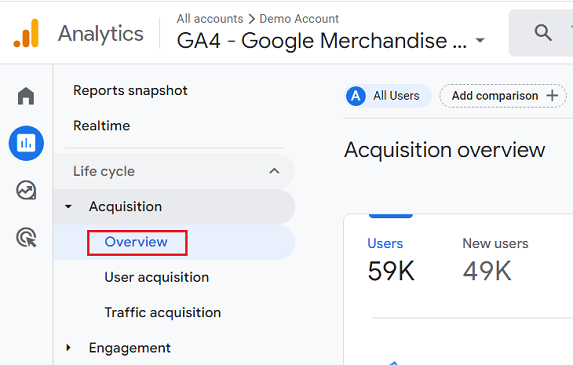Click the search input field
This screenshot has height=365, width=573.
click(541, 33)
